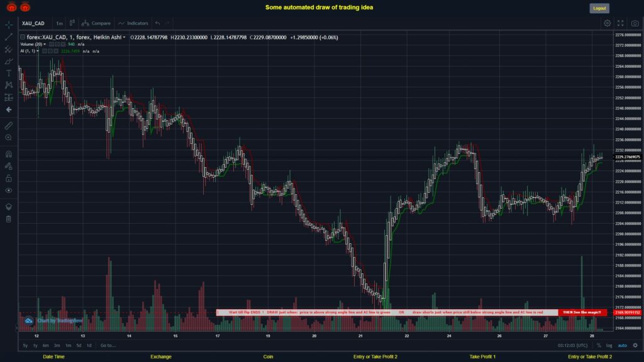644x362 pixels.
Task: Open the prediction and measurement tools
Action: click(9, 97)
